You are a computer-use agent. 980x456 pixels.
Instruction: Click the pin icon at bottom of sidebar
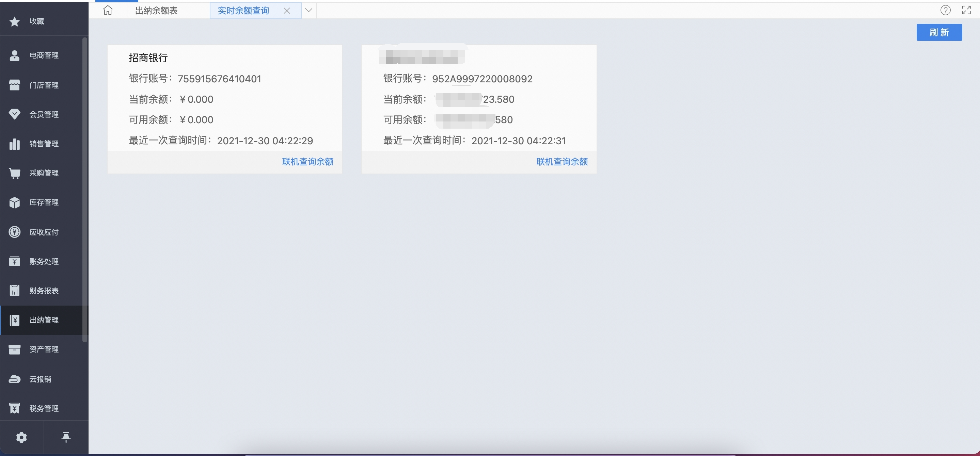tap(66, 437)
